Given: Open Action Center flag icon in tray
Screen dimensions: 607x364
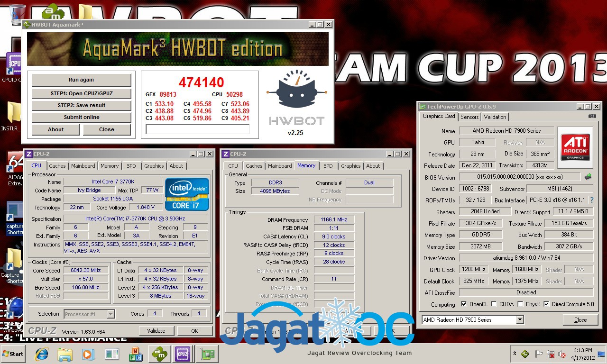Looking at the screenshot, I should point(539,354).
